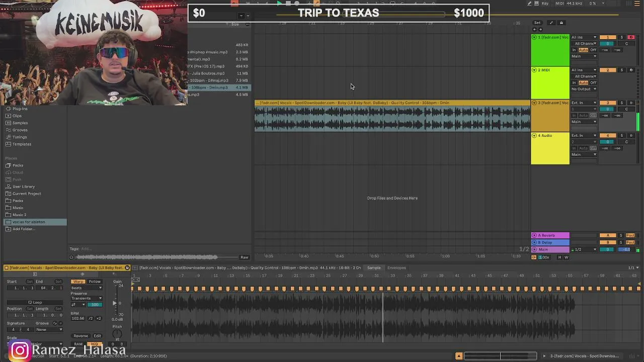644x362 pixels.
Task: Open the Beats warp mode dropdown
Action: (86, 288)
